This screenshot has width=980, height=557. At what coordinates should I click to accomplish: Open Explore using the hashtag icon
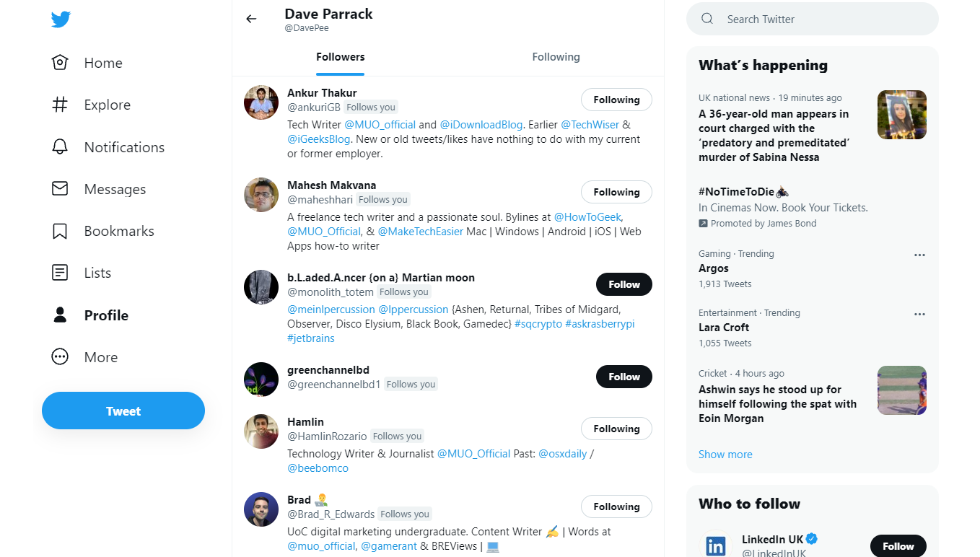tap(60, 105)
